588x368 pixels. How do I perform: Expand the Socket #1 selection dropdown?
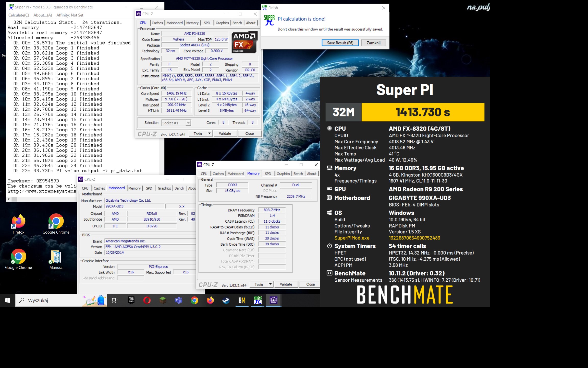coord(188,123)
